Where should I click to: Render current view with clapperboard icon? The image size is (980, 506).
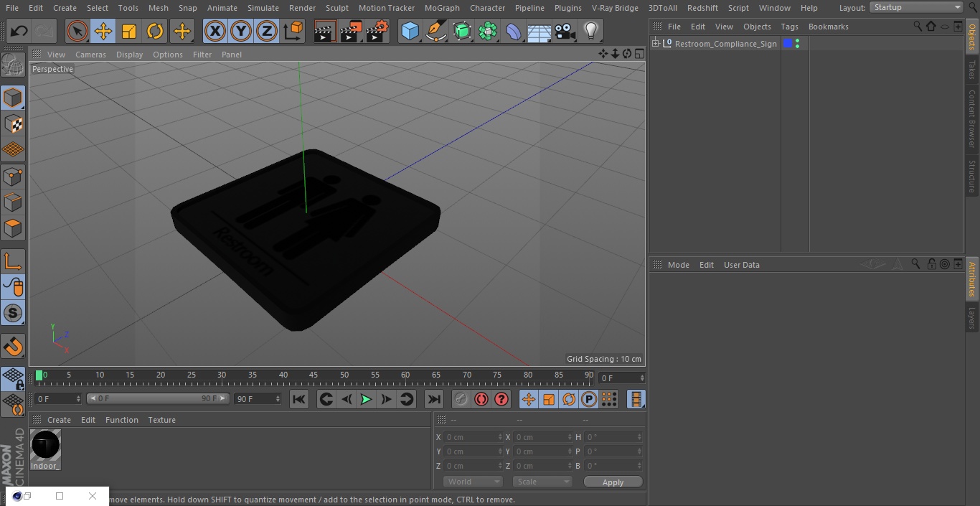click(325, 31)
